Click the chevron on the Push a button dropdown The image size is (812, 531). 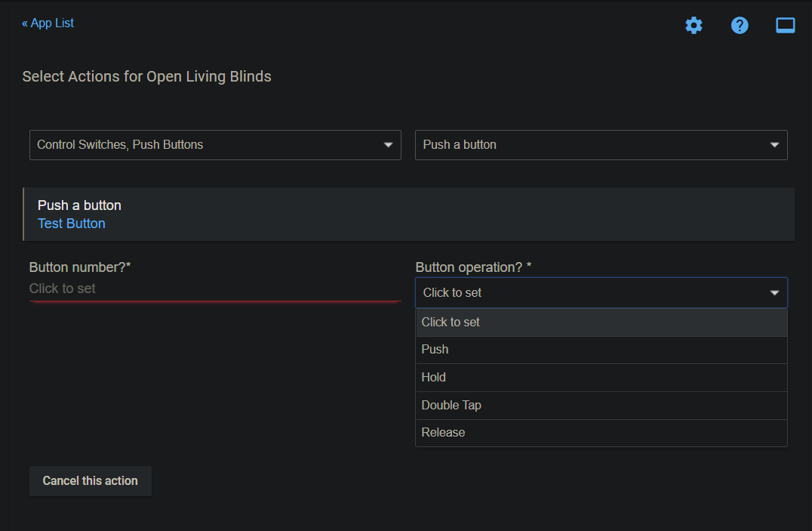click(775, 144)
